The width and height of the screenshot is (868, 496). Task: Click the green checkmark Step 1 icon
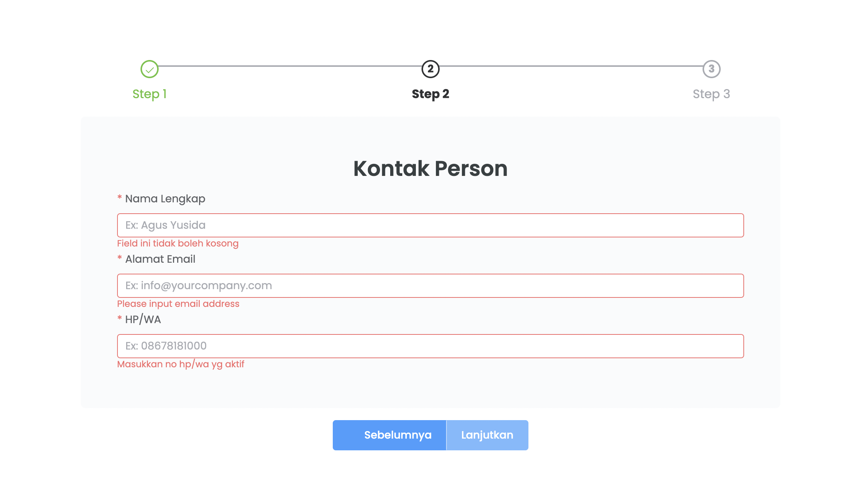[x=150, y=69]
